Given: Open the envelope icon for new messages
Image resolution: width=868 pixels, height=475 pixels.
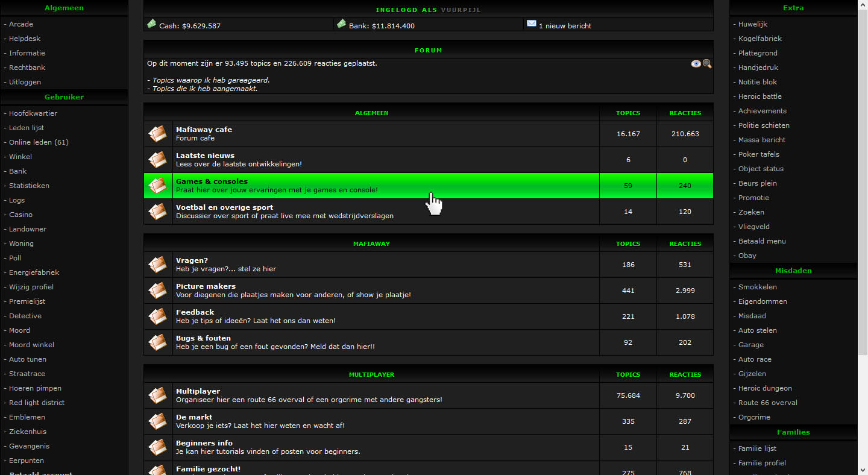Looking at the screenshot, I should click(531, 24).
